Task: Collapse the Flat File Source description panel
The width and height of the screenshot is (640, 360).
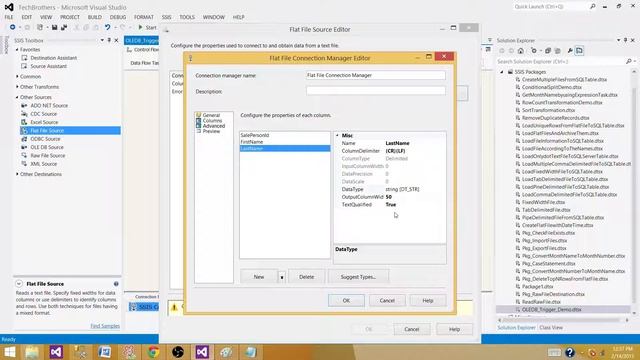Action: pyautogui.click(x=19, y=284)
